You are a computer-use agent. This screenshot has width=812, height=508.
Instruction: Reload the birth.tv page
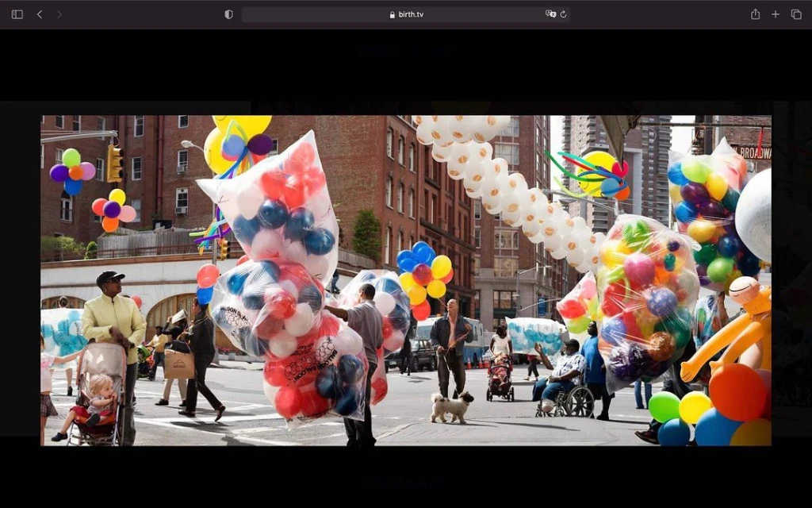point(563,14)
